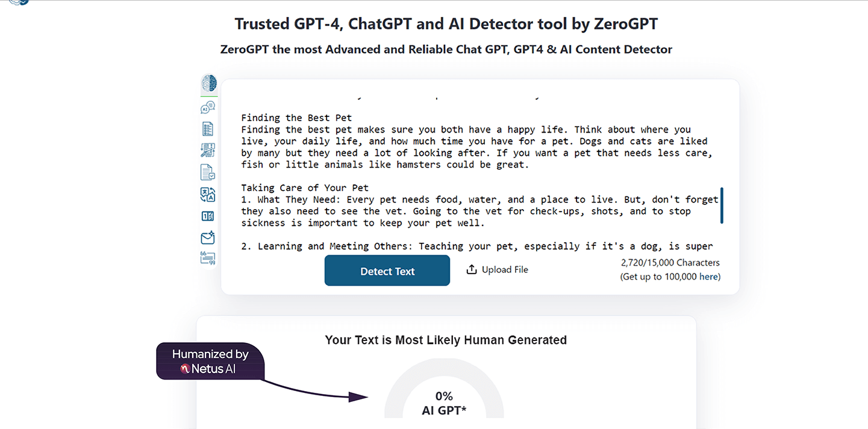868x429 pixels.
Task: Click the AI email envelope icon
Action: (x=208, y=238)
